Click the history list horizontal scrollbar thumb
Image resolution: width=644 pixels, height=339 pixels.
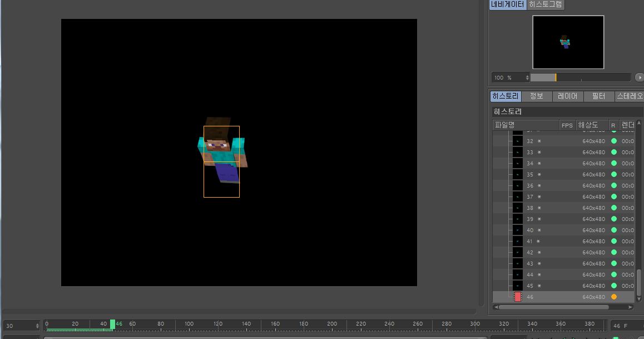(x=554, y=307)
